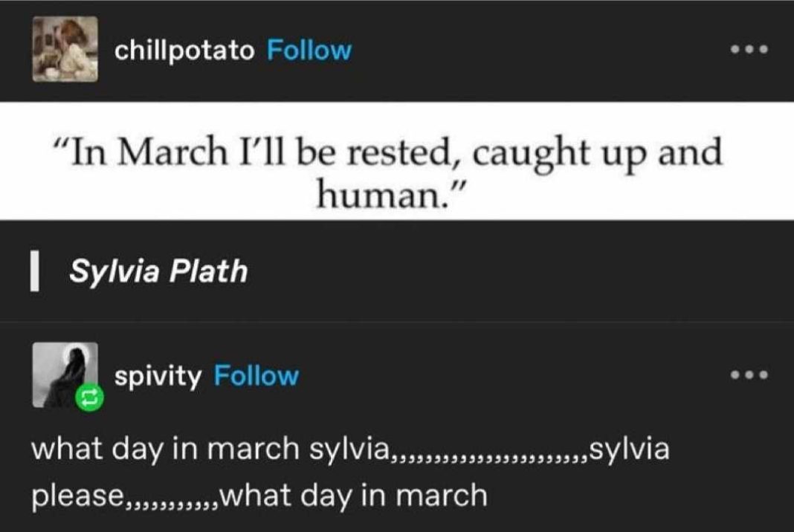Follow the chillpotato blog
The image size is (794, 532).
[309, 50]
